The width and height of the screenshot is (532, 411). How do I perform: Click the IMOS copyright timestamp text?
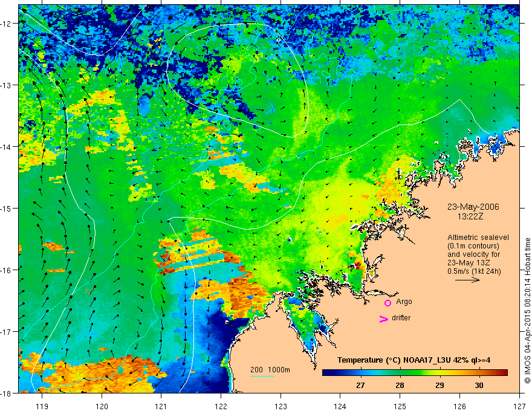pyautogui.click(x=527, y=311)
